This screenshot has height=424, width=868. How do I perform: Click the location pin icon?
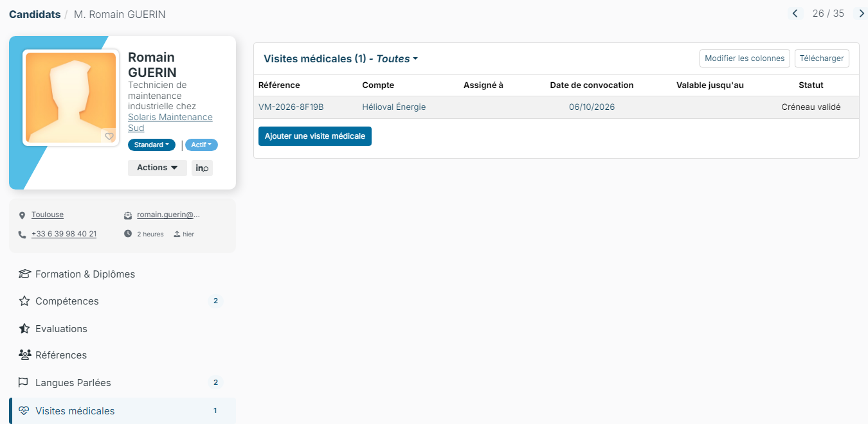coord(22,216)
